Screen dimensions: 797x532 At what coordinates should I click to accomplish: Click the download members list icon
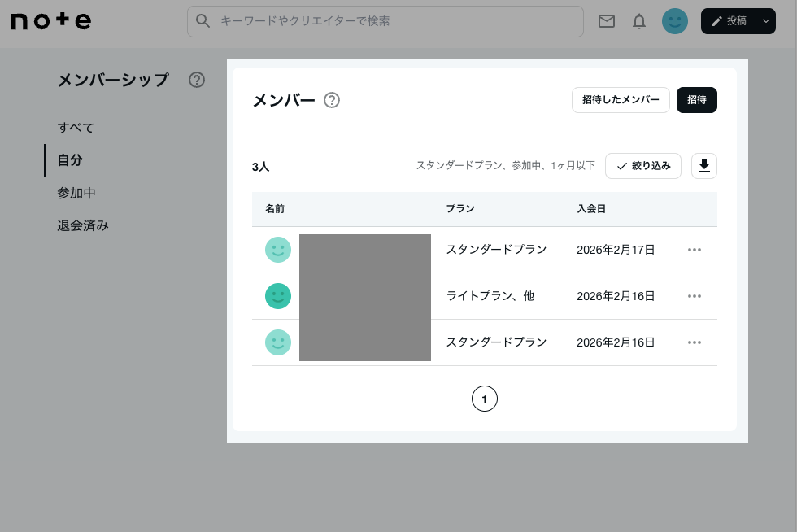coord(703,166)
